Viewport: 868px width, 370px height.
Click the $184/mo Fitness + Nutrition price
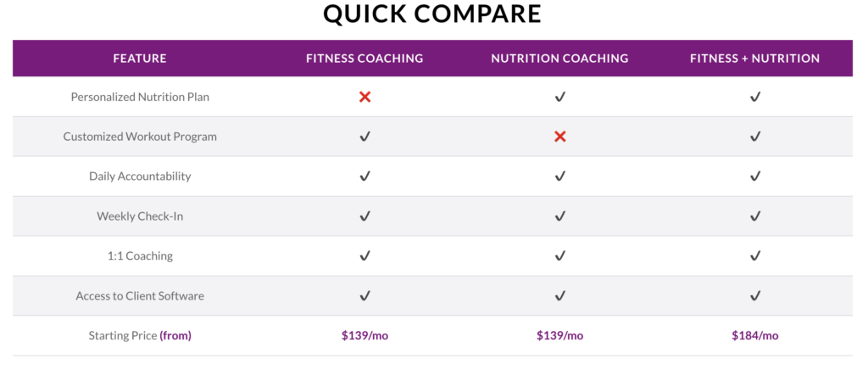tap(755, 336)
